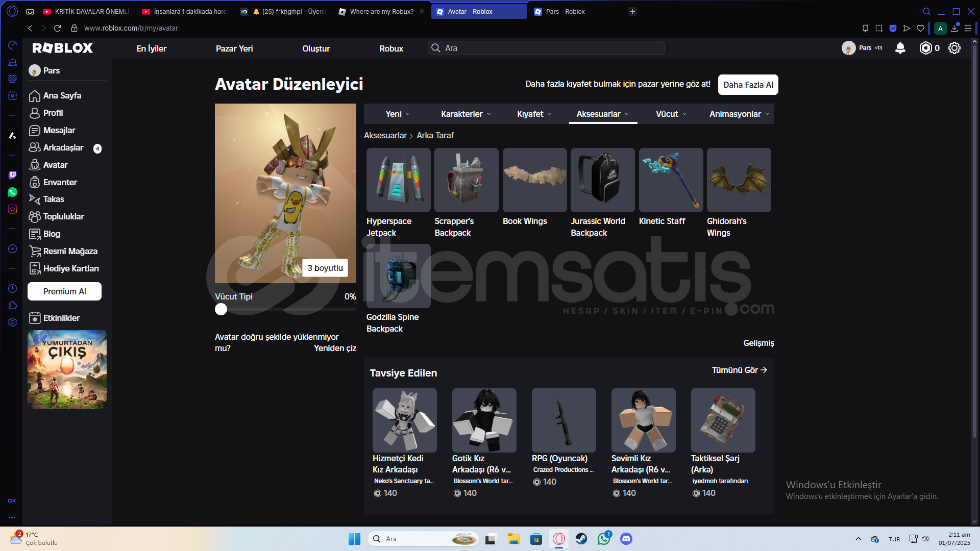Expand the Kıyafet dropdown tab
Screen dimensions: 980x551
click(534, 114)
